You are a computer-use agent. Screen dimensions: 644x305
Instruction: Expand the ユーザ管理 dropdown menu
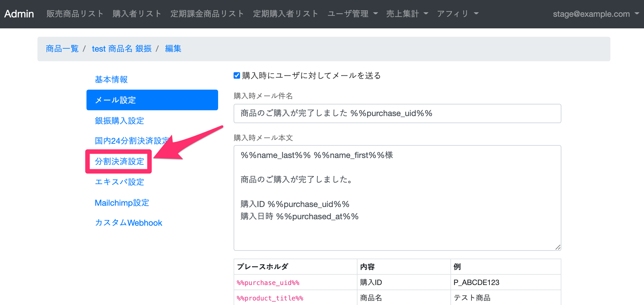coord(352,14)
